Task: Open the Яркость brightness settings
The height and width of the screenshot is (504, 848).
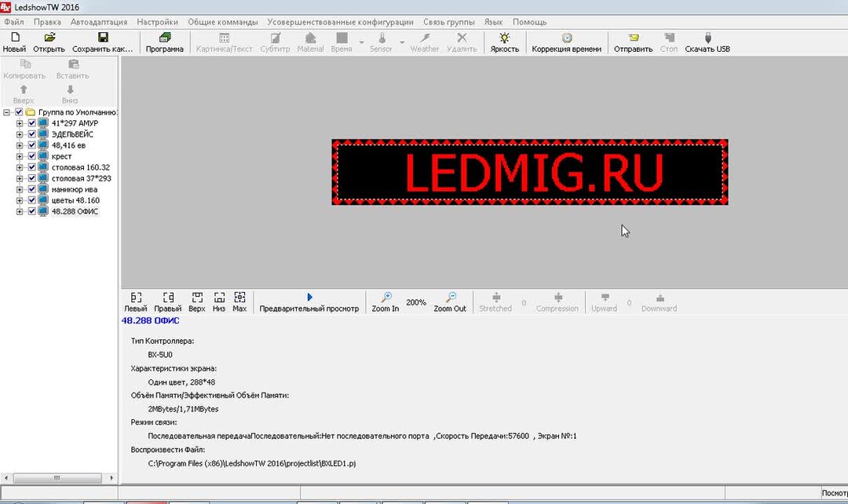Action: point(505,38)
